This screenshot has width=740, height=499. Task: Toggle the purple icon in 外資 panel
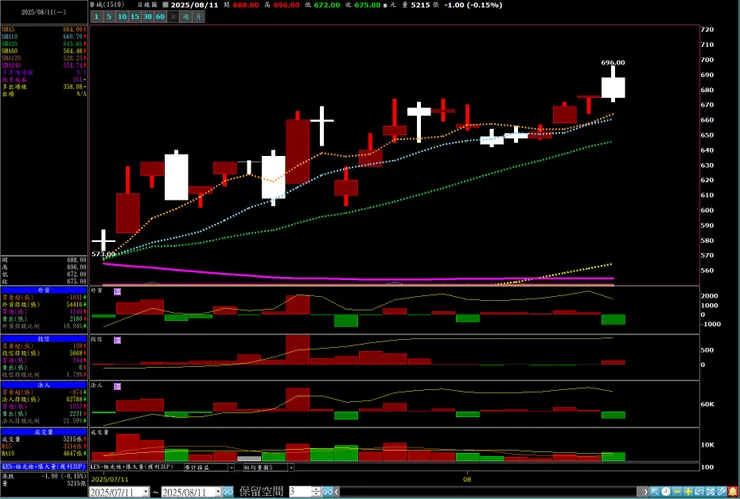(x=118, y=292)
